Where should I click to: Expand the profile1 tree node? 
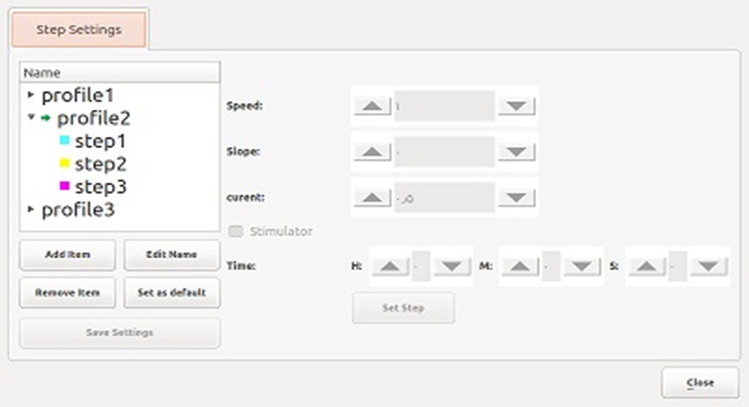[x=31, y=96]
